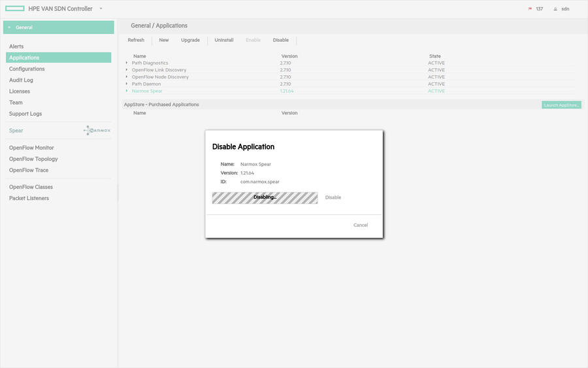The image size is (588, 368).
Task: Open the HPE VAN SDN Controller dropdown arrow
Action: [101, 8]
